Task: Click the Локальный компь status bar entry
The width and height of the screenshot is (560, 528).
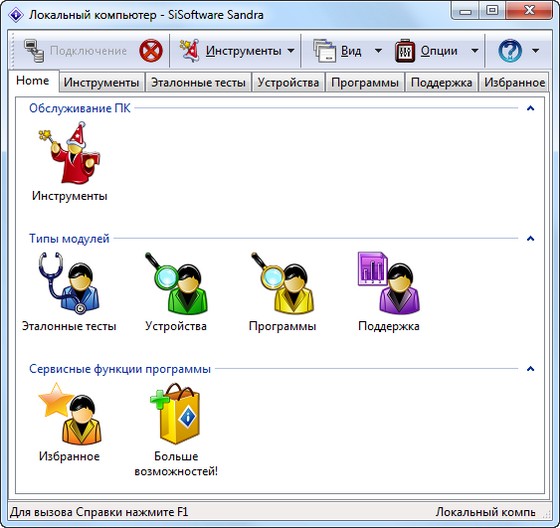Action: tap(485, 512)
